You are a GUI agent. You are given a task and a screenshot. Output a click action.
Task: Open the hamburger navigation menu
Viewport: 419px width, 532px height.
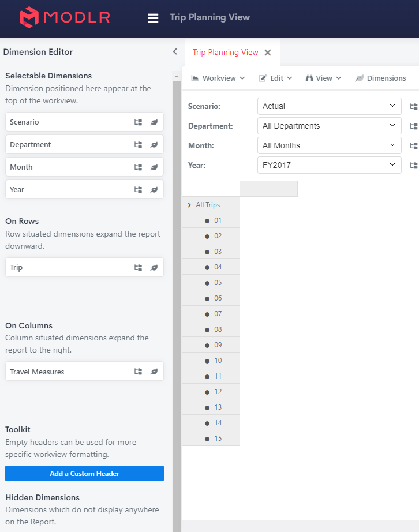[153, 17]
